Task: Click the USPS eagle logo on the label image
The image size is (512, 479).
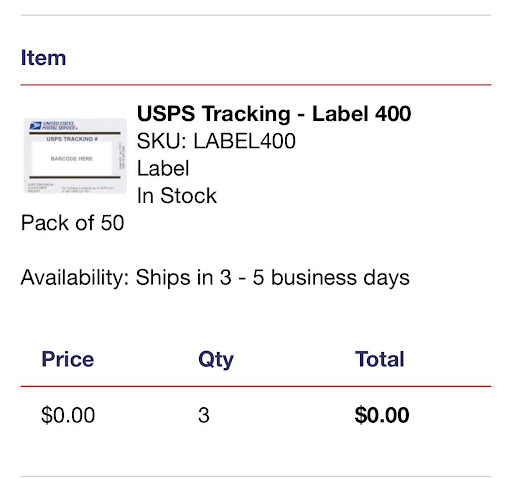Action: click(x=35, y=125)
